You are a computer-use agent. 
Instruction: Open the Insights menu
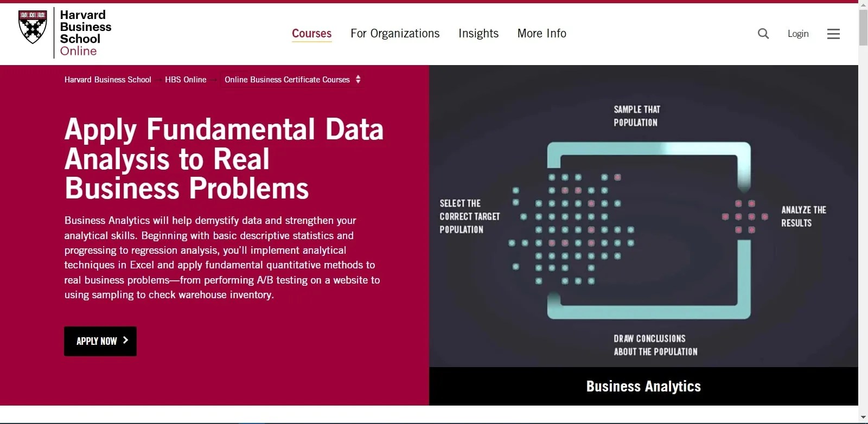[x=478, y=34]
